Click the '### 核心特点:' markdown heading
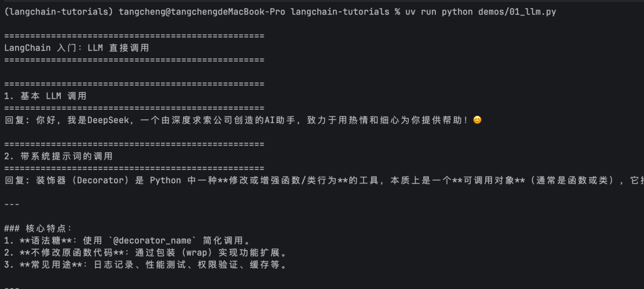The image size is (644, 289). pos(38,228)
